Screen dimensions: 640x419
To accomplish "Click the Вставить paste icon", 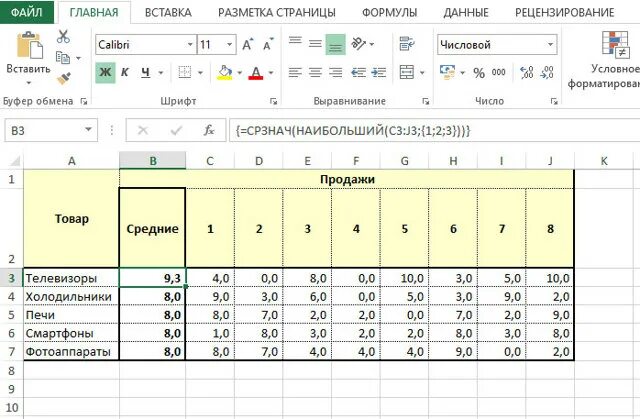I will point(29,46).
